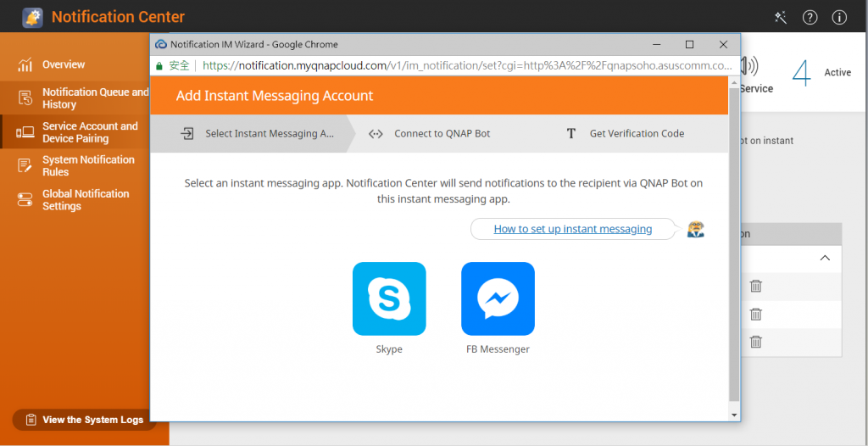868x446 pixels.
Task: Click the System Notification Rules edit icon
Action: coord(25,165)
